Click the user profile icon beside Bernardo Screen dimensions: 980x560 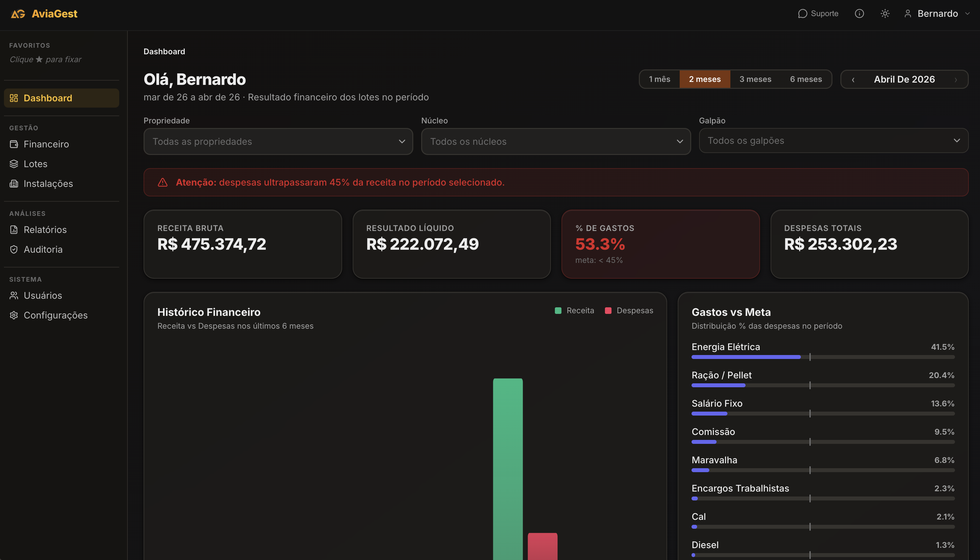point(908,14)
